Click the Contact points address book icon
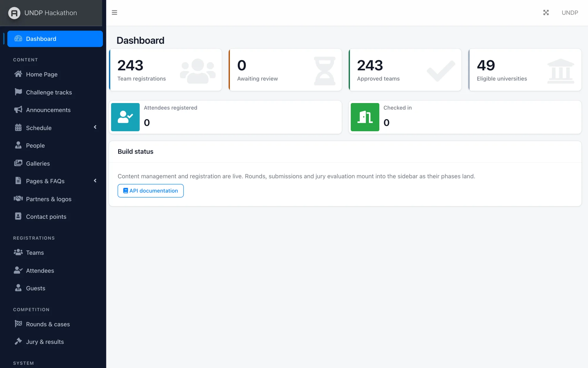This screenshot has height=368, width=588. pos(18,216)
